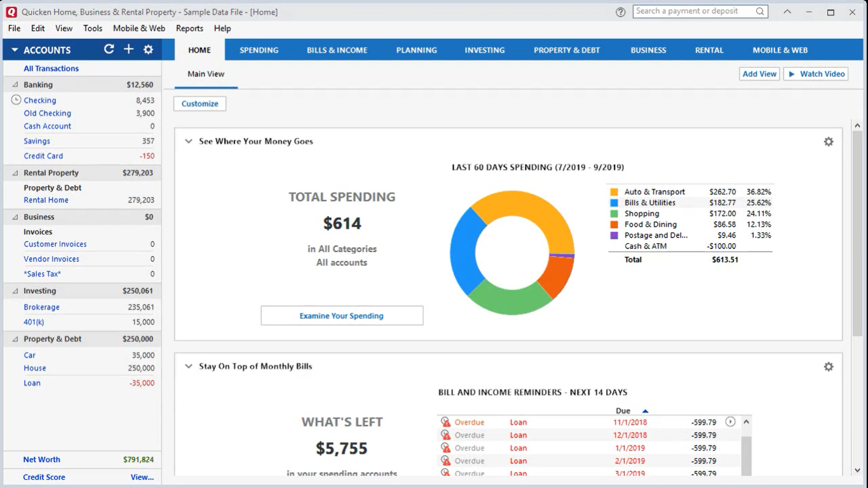Click the bill reminders list scroll up arrow
The height and width of the screenshot is (488, 868).
click(x=746, y=422)
